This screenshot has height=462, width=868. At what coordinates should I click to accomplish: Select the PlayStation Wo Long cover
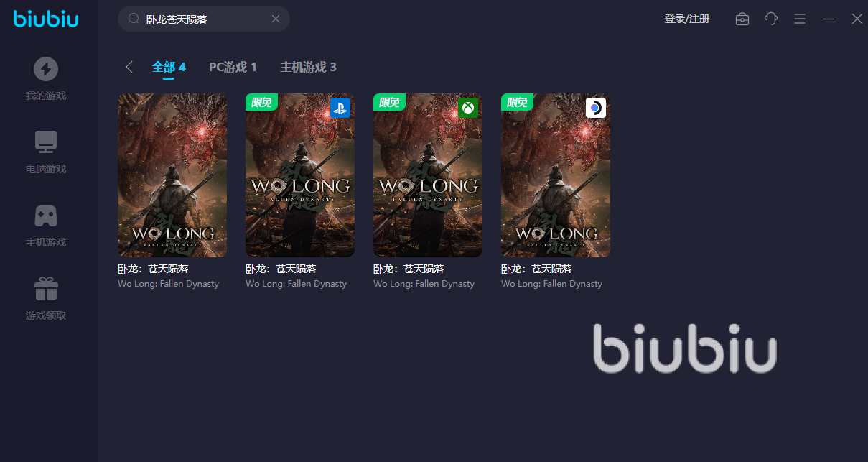pyautogui.click(x=300, y=175)
